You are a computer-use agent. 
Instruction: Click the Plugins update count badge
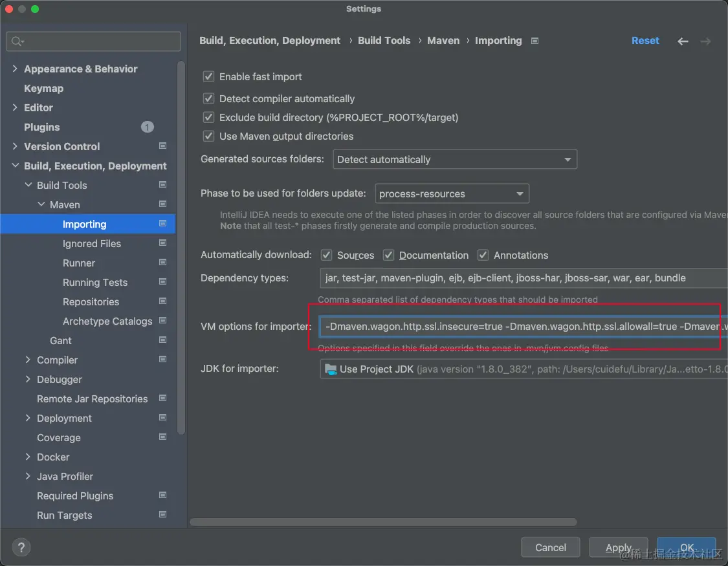[147, 127]
